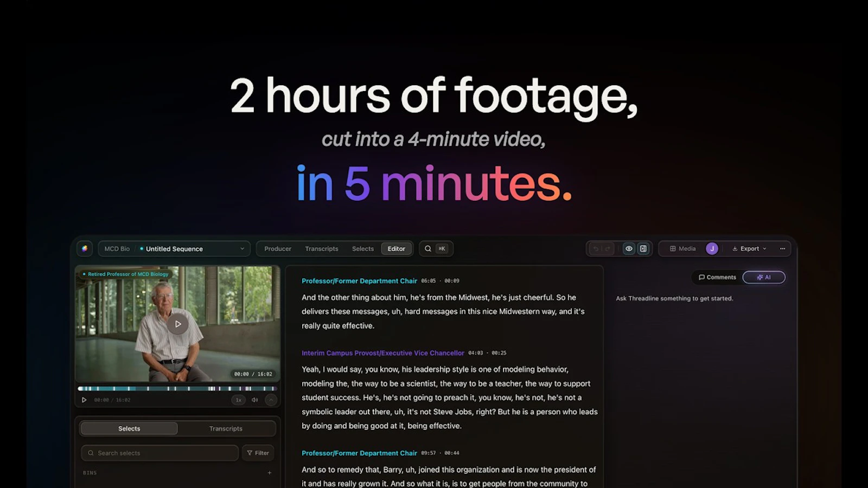Click Interim Campus Provost speaker label
The image size is (868, 488).
pos(383,353)
